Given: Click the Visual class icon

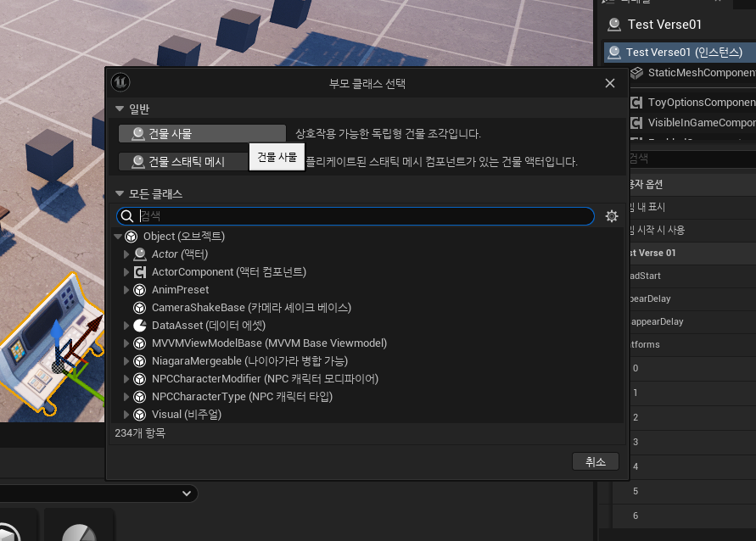Looking at the screenshot, I should (140, 415).
